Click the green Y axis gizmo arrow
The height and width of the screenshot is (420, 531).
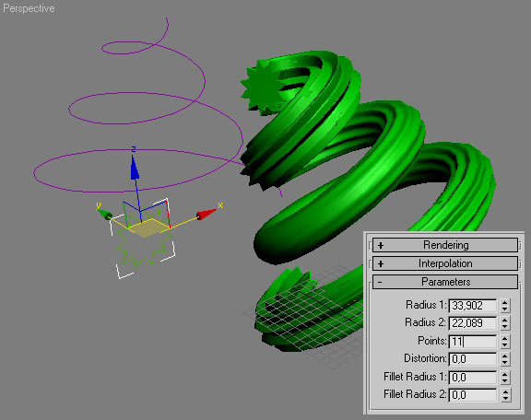point(105,215)
